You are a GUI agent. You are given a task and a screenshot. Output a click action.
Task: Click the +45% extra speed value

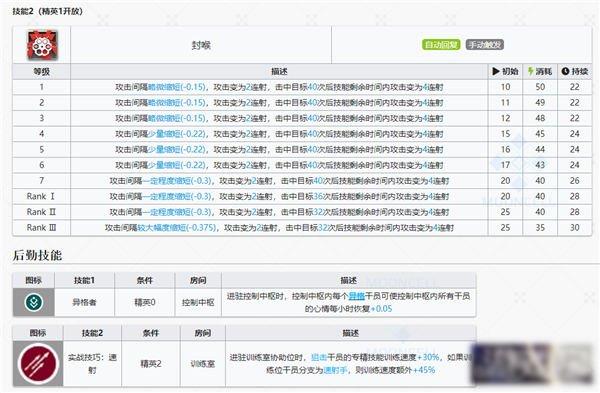click(424, 370)
